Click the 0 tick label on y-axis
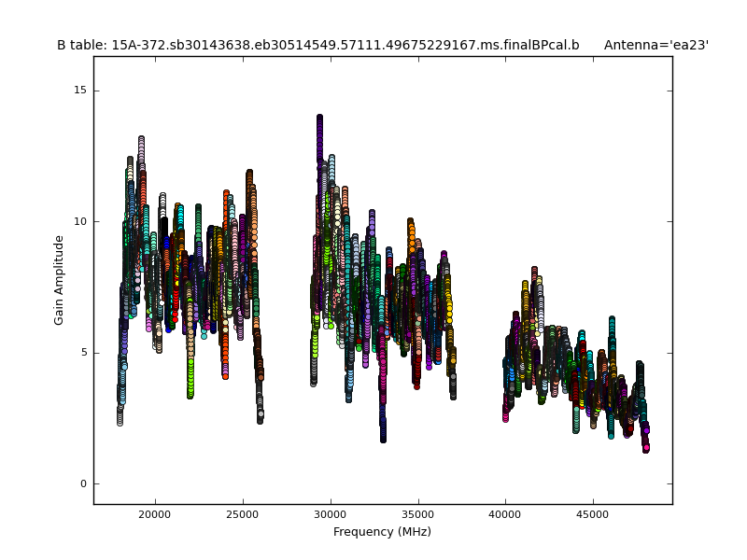The image size is (747, 560). point(83,483)
